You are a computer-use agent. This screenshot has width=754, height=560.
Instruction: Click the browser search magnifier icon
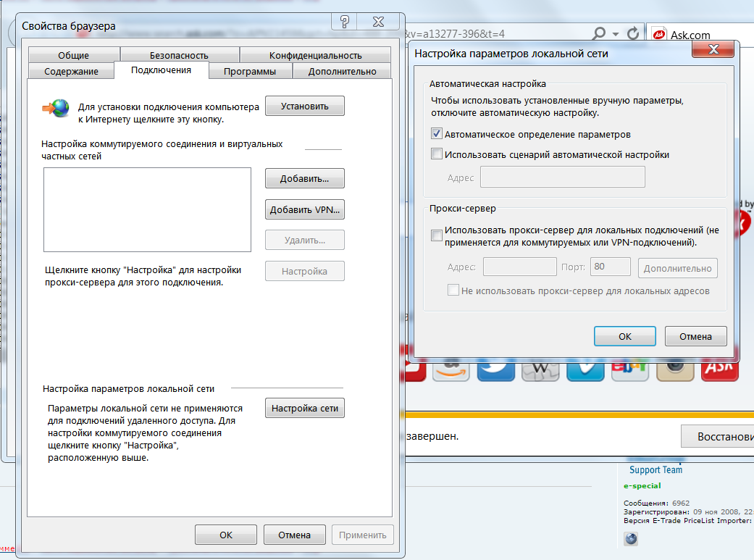599,33
